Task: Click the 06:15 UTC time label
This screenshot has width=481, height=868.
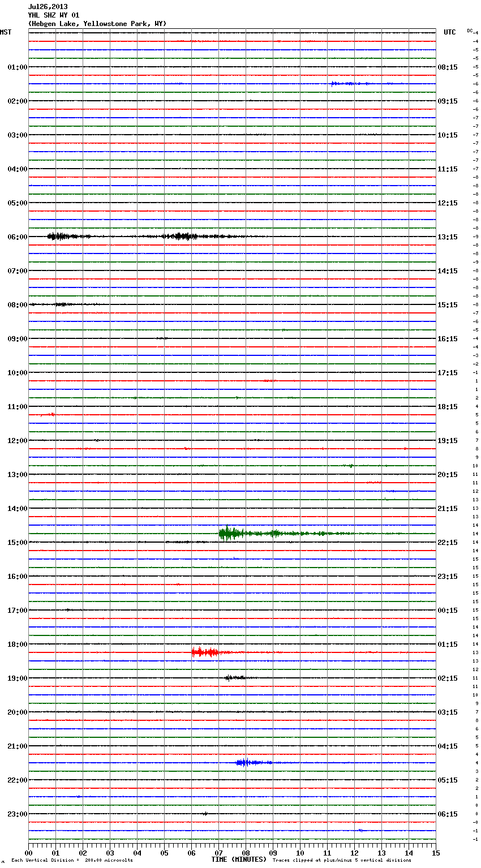Action: (448, 814)
